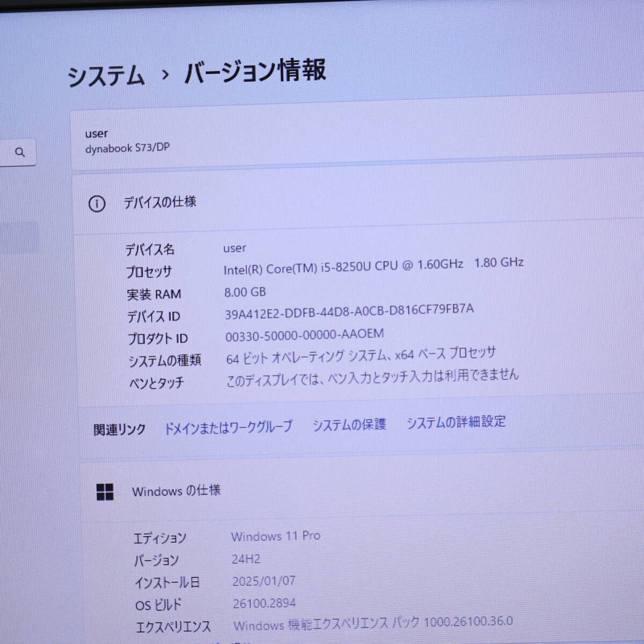The height and width of the screenshot is (644, 644).
Task: Open ドメインまたはワークグループ link
Action: coord(228,427)
